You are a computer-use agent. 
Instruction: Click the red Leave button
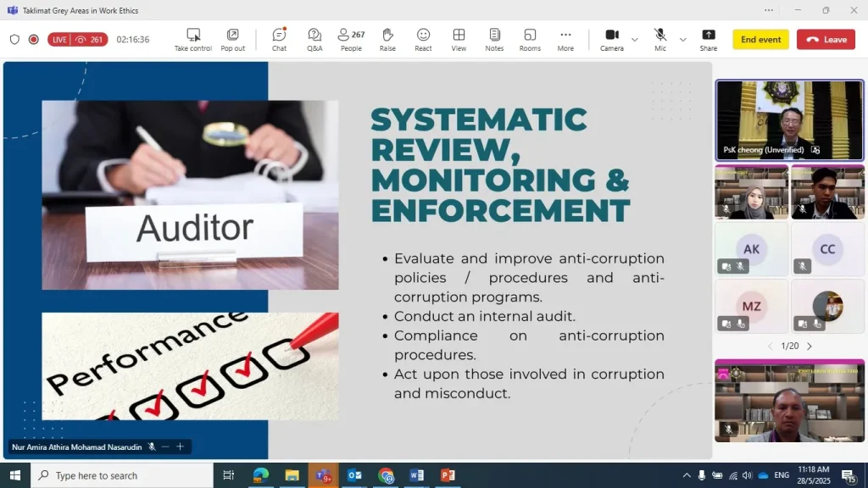tap(826, 40)
